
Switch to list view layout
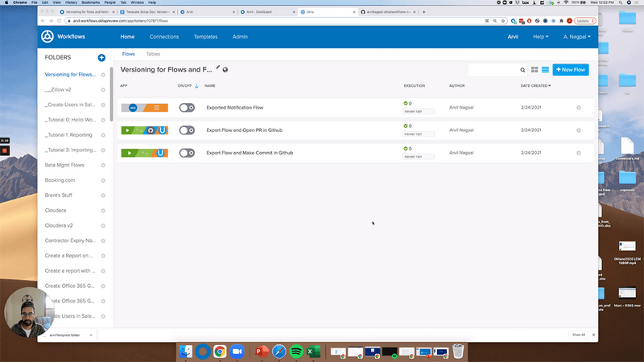pyautogui.click(x=545, y=71)
